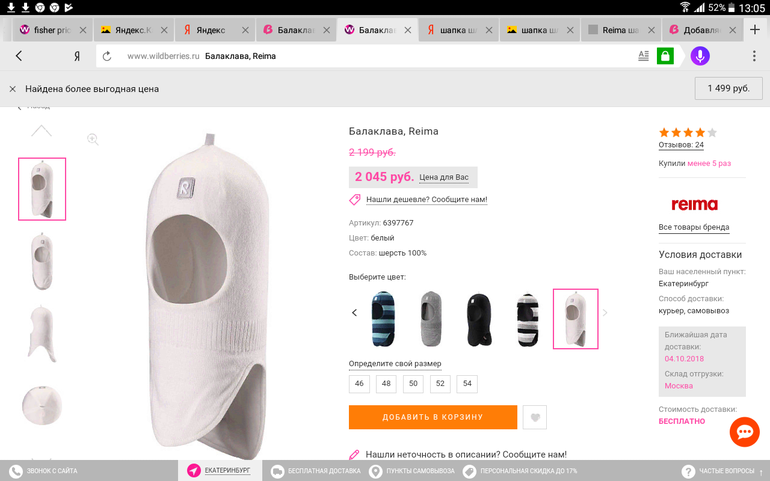Tap the green secure lock icon
Viewport: 770px width, 481px height.
click(664, 56)
